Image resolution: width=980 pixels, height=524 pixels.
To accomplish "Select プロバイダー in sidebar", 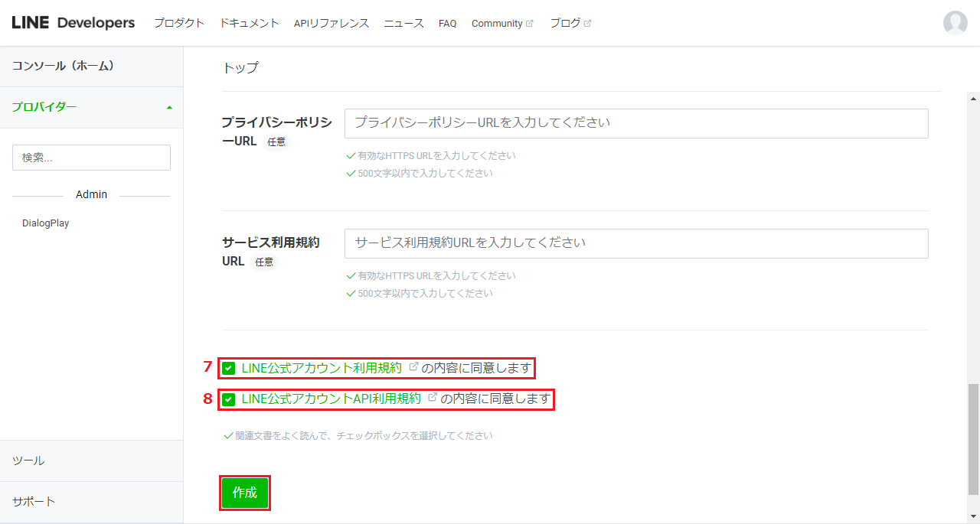I will tap(91, 107).
